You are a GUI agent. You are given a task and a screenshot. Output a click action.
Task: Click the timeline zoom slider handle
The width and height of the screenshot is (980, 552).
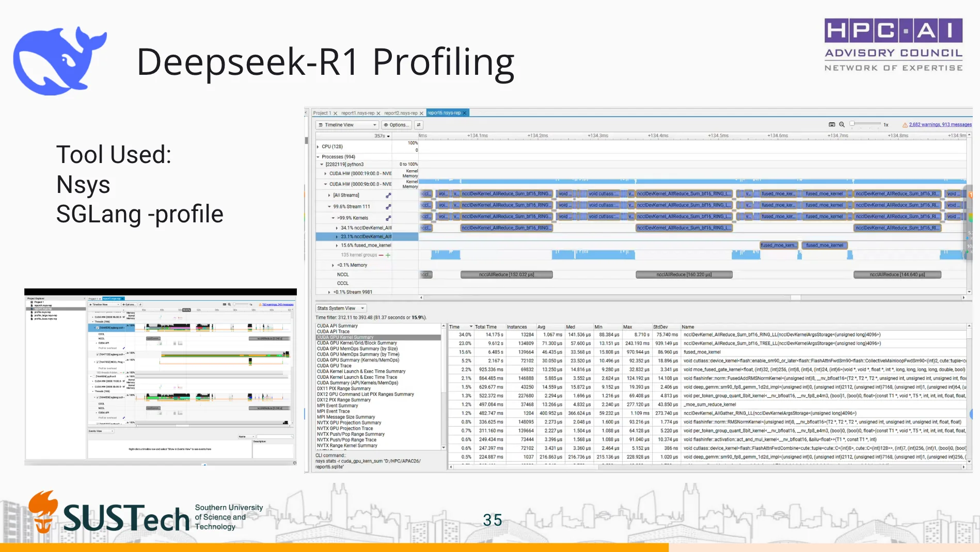(852, 124)
